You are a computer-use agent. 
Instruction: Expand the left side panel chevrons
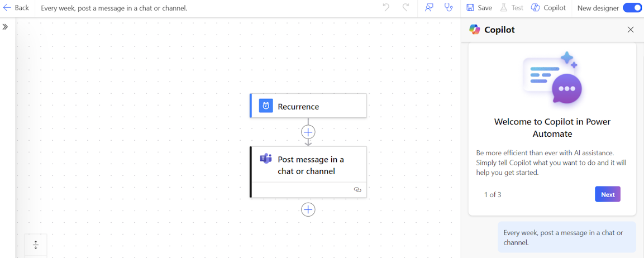pos(5,27)
